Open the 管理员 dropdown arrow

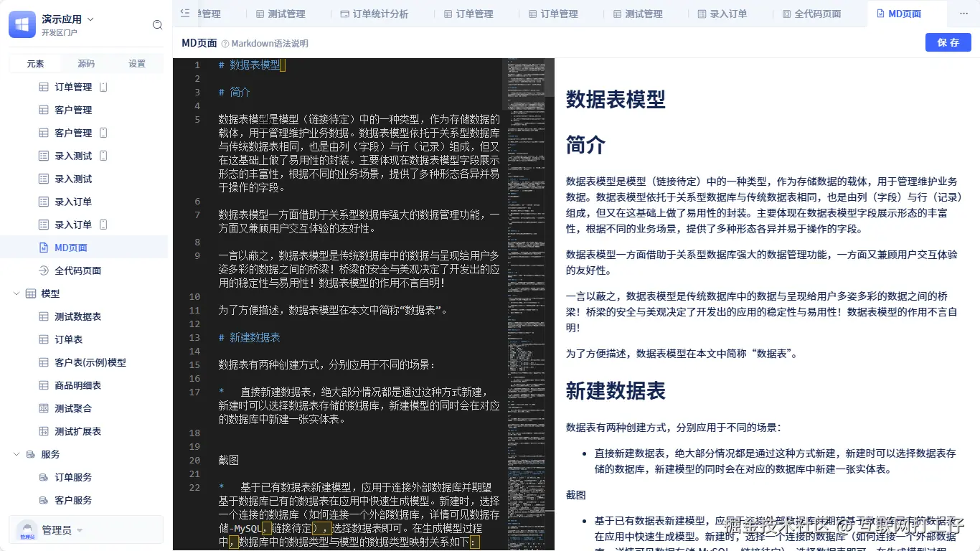click(80, 531)
